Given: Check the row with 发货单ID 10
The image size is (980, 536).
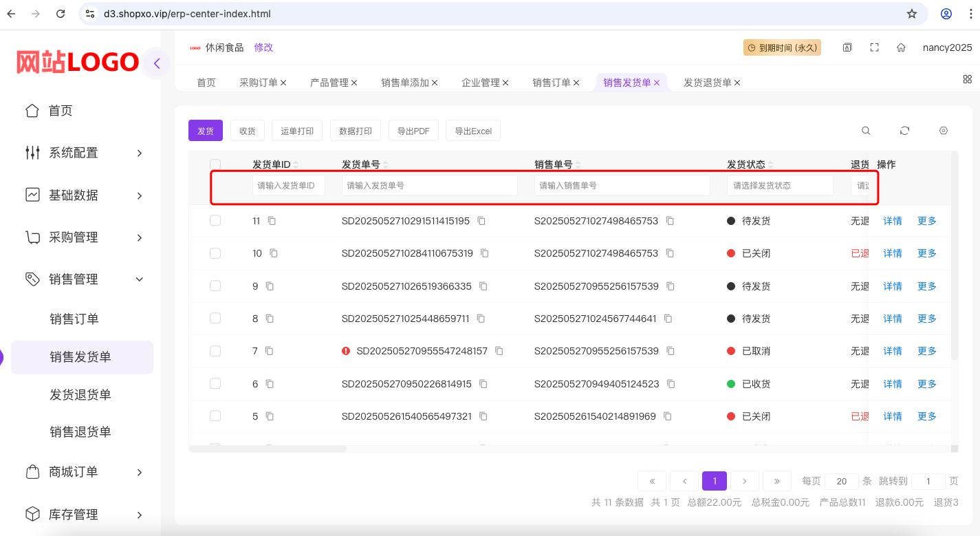Looking at the screenshot, I should click(215, 253).
